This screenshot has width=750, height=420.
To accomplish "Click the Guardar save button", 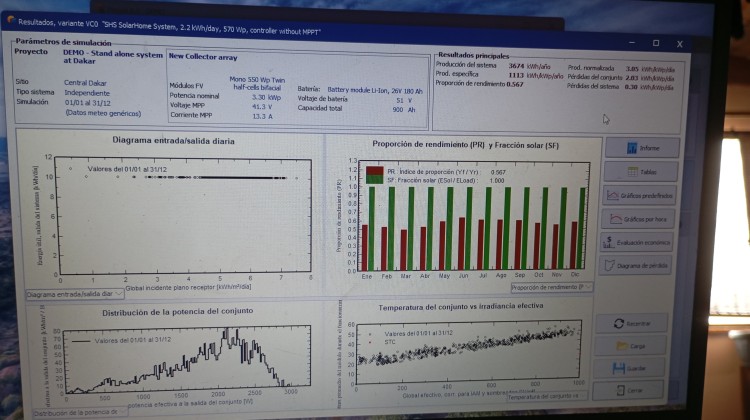I will click(x=629, y=368).
